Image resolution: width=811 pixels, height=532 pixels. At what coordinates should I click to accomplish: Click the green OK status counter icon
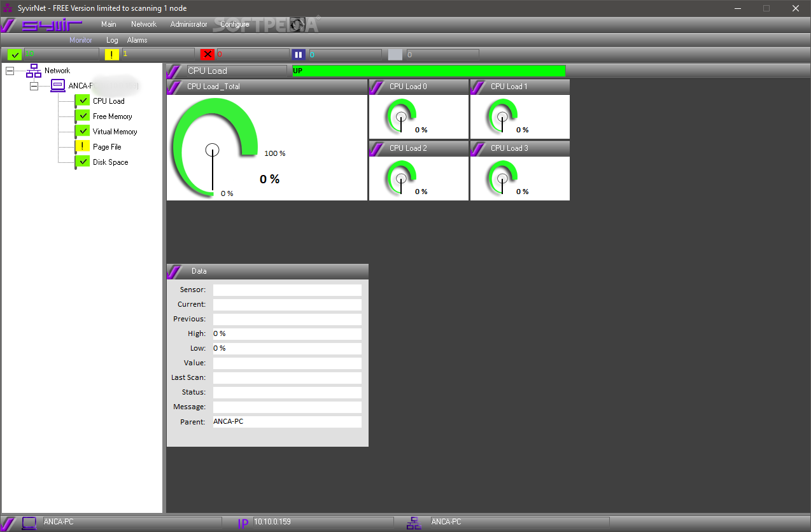pyautogui.click(x=15, y=55)
